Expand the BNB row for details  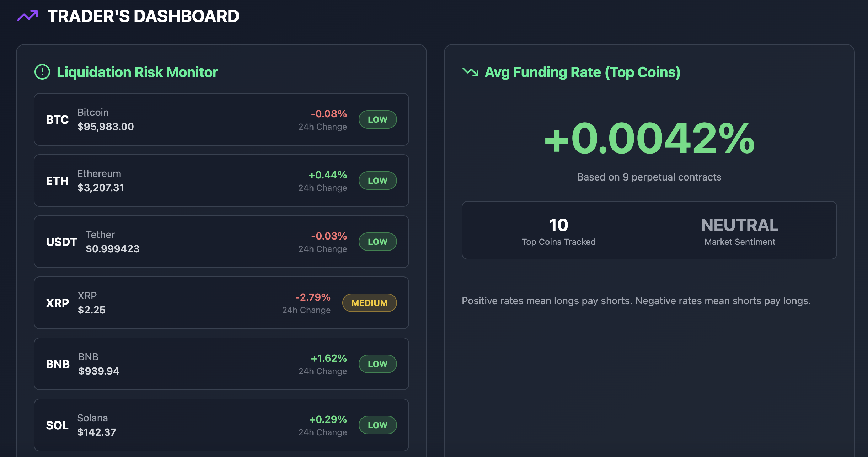(221, 364)
